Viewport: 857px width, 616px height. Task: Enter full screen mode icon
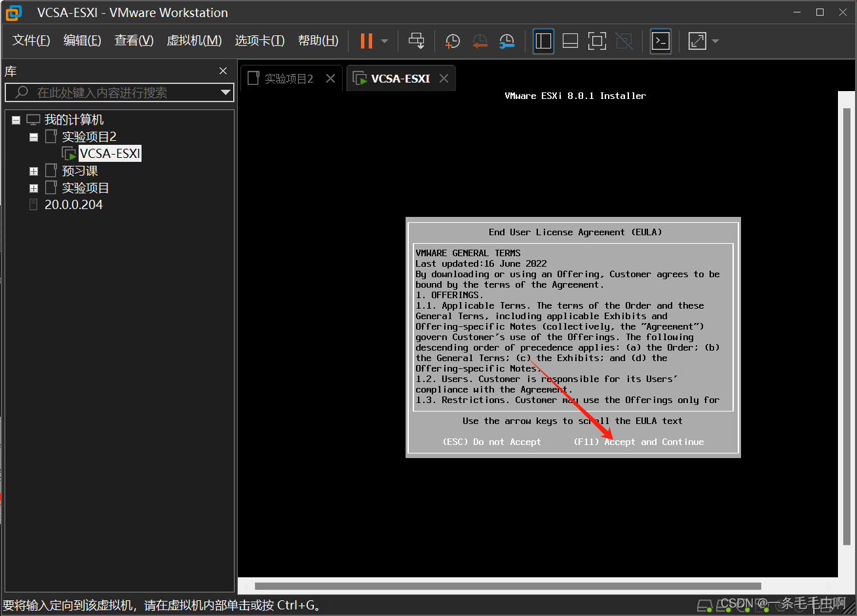point(597,41)
